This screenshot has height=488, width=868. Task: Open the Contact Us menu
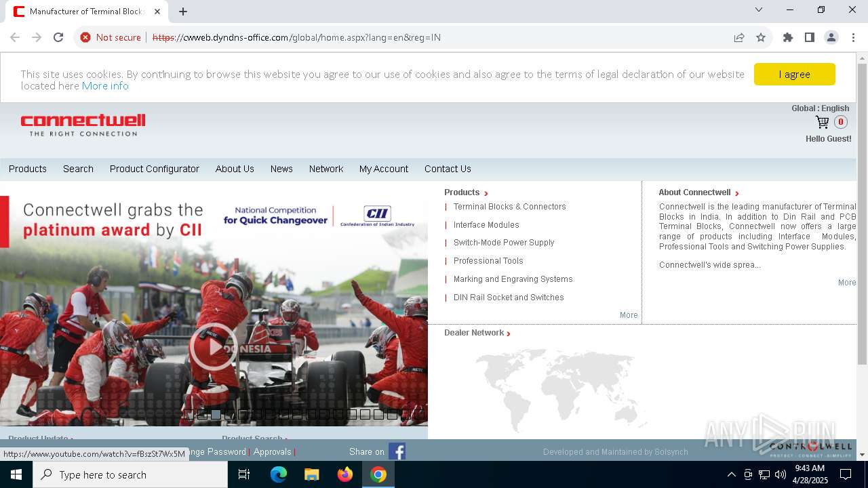pos(448,169)
